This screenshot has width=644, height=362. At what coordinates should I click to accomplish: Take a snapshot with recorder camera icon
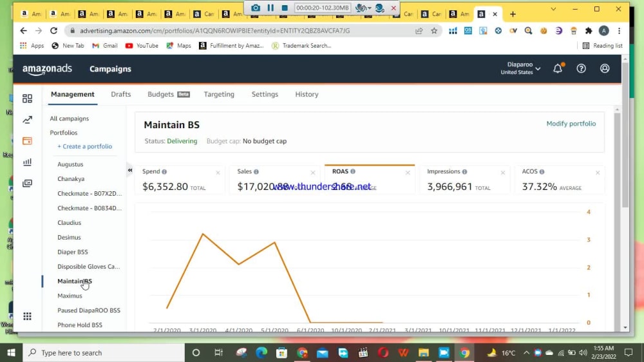pyautogui.click(x=256, y=8)
